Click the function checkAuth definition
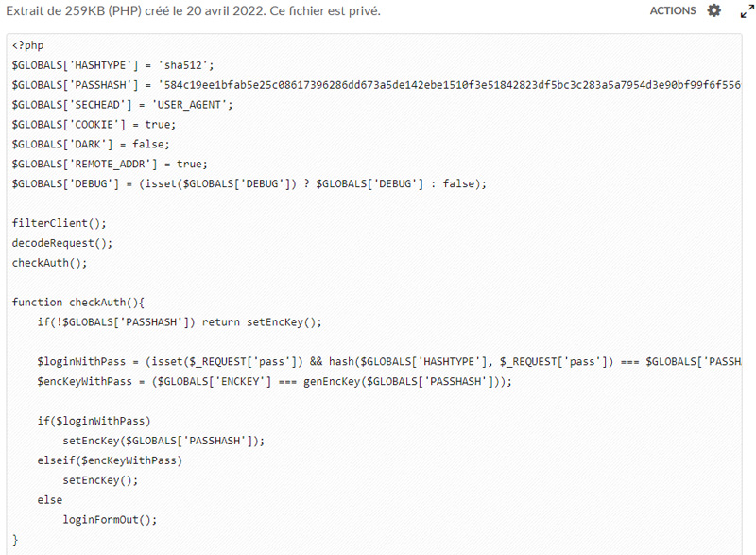756x555 pixels. 78,303
